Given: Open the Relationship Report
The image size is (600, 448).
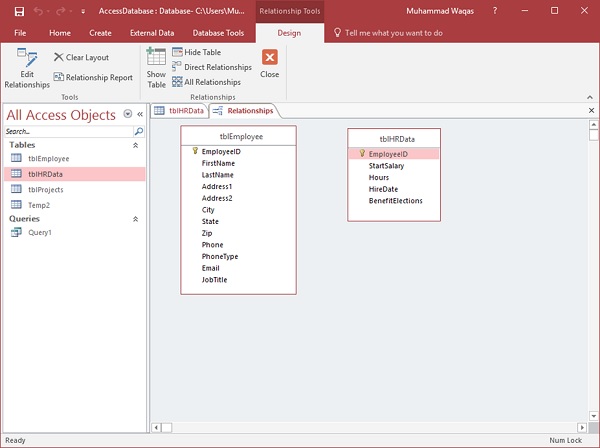Looking at the screenshot, I should 93,77.
